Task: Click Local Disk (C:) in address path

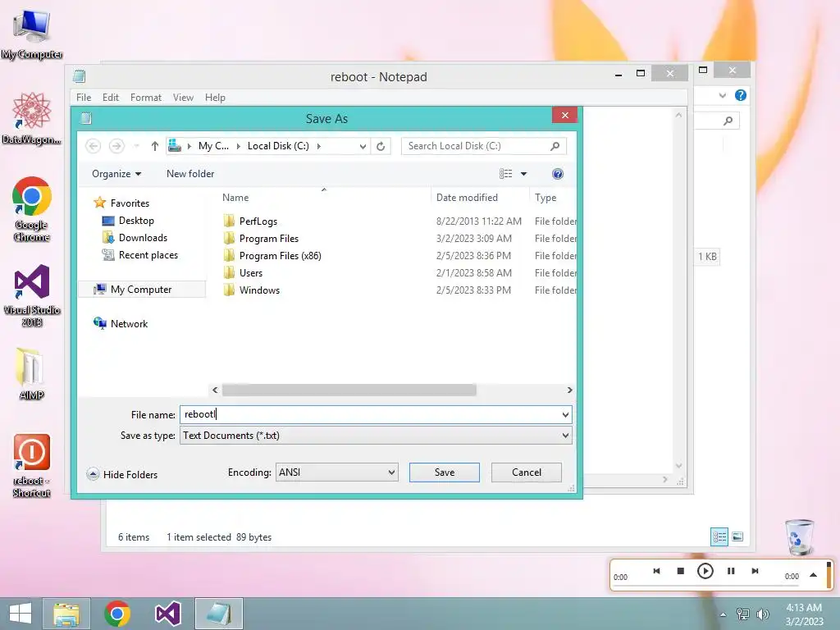Action: pyautogui.click(x=278, y=146)
